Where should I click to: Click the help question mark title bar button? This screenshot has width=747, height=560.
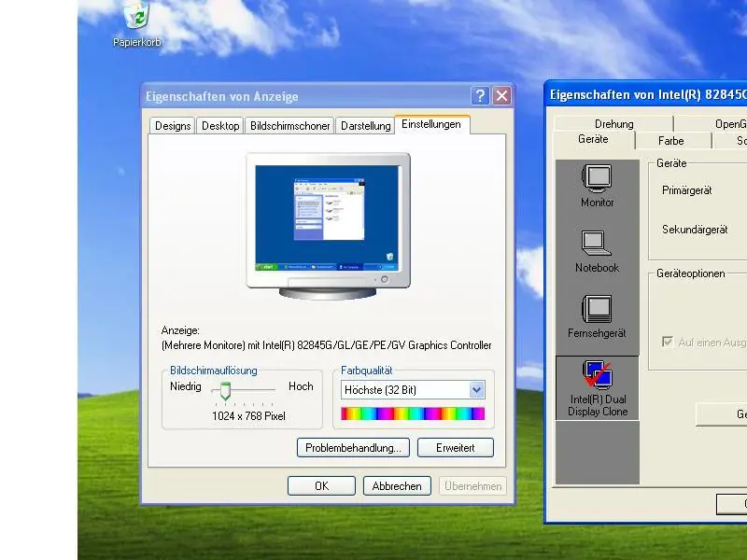coord(480,95)
